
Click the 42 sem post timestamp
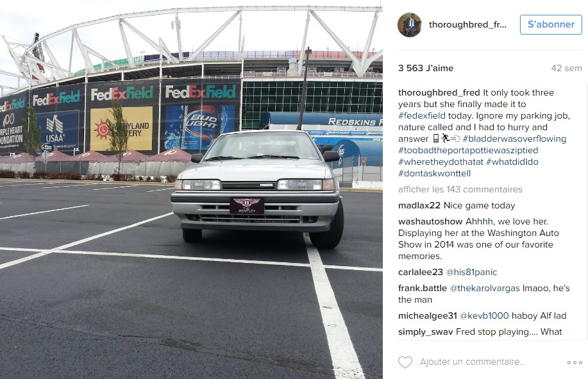(x=566, y=68)
